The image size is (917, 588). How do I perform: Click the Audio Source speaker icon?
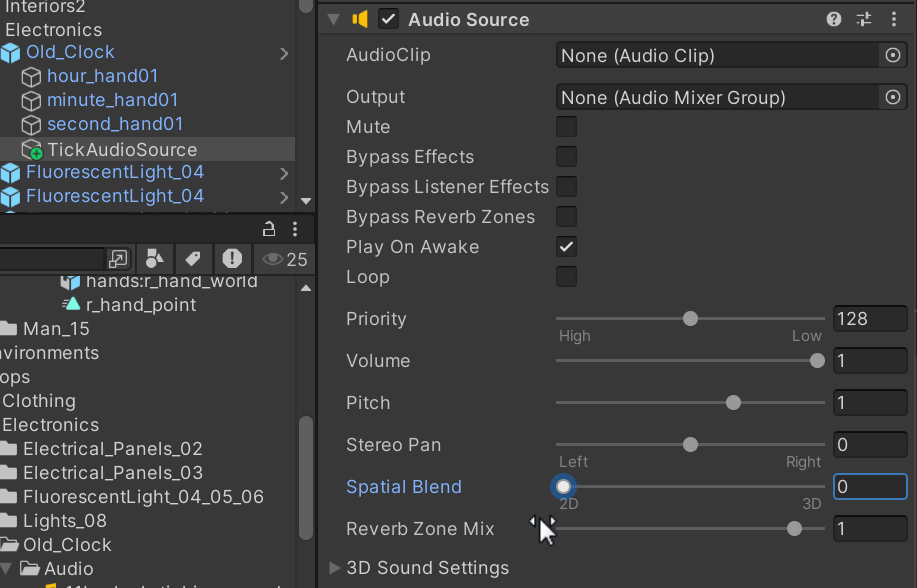coord(360,19)
